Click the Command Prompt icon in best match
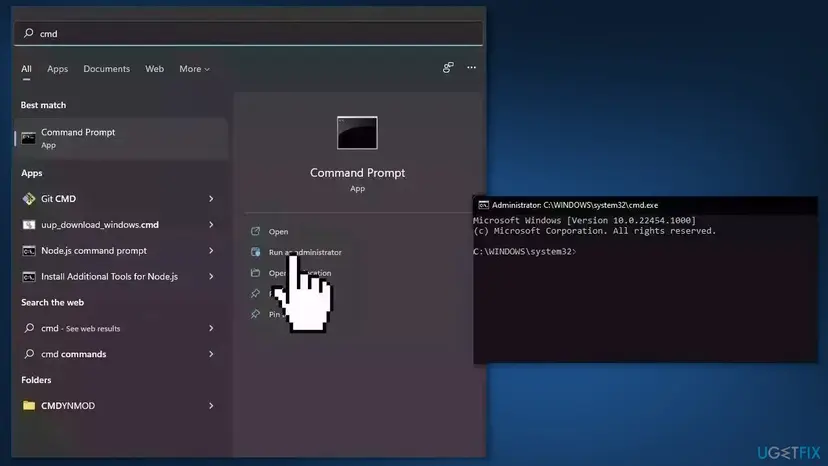This screenshot has height=466, width=828. 29,138
